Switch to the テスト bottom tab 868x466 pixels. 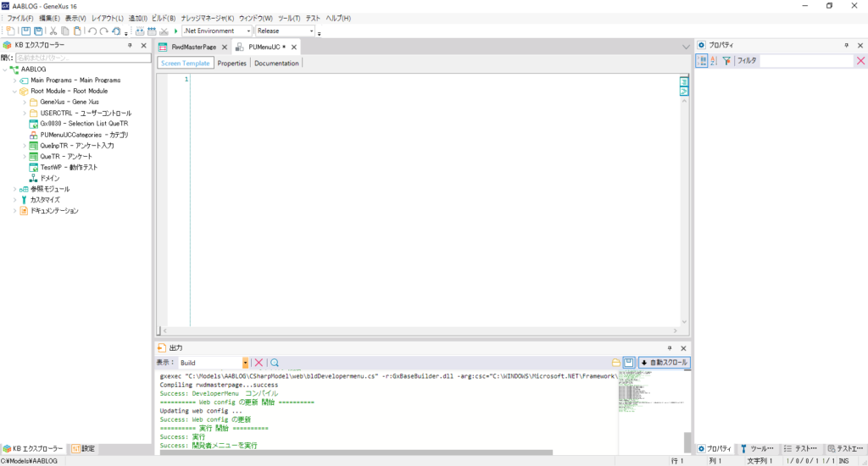800,449
